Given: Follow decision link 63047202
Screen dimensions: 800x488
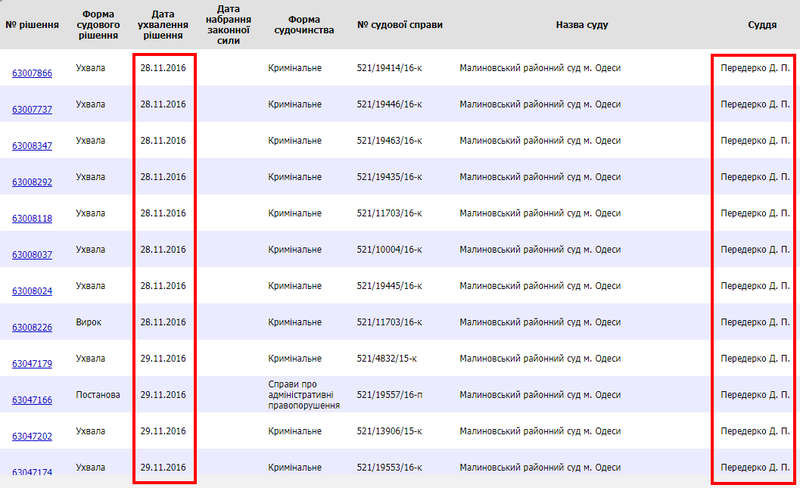Looking at the screenshot, I should (32, 436).
